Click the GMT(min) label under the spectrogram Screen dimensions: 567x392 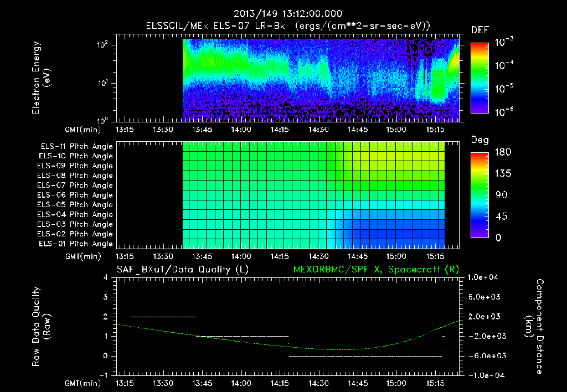pos(83,130)
